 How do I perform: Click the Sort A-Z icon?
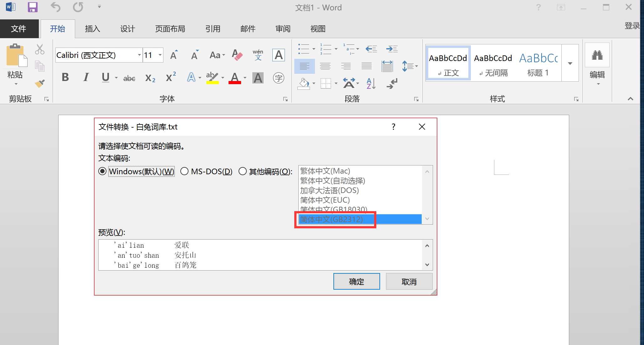click(371, 84)
